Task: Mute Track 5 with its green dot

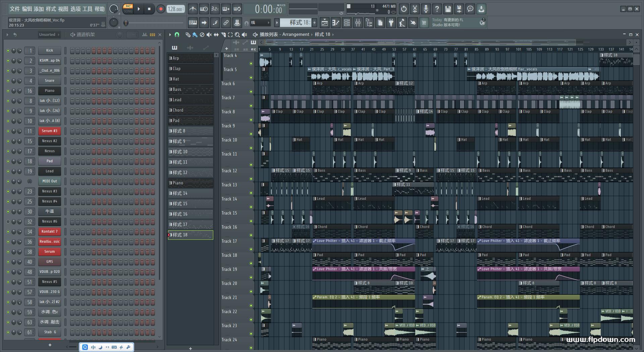Action: coord(251,77)
